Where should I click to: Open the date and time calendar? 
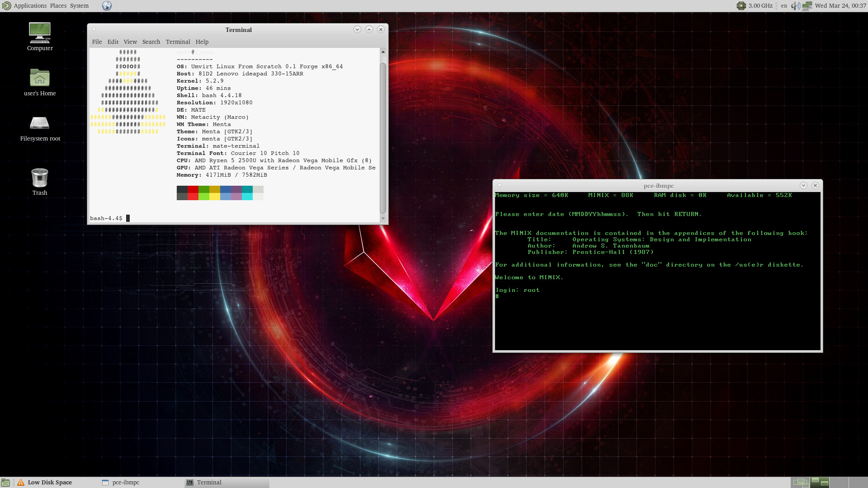coord(840,6)
